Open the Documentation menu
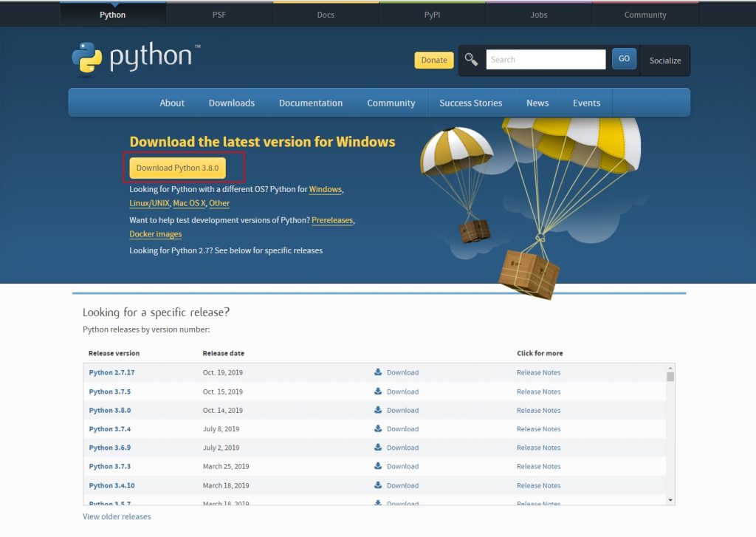The width and height of the screenshot is (756, 537). point(311,103)
